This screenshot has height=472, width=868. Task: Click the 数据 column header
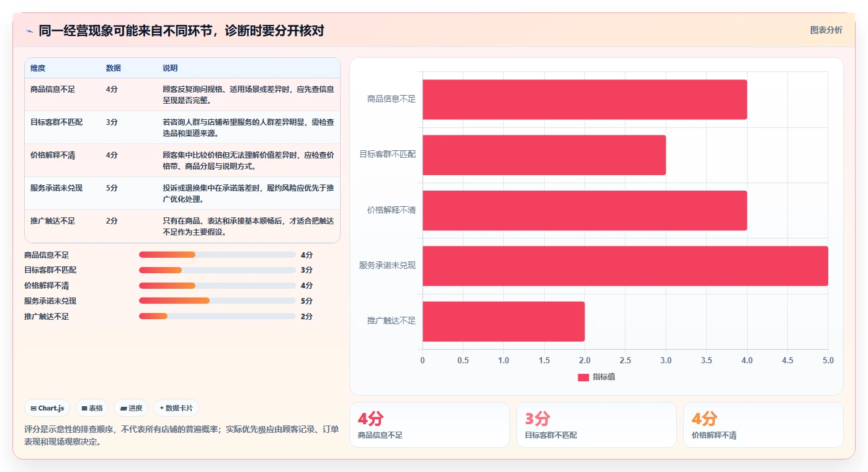(114, 68)
